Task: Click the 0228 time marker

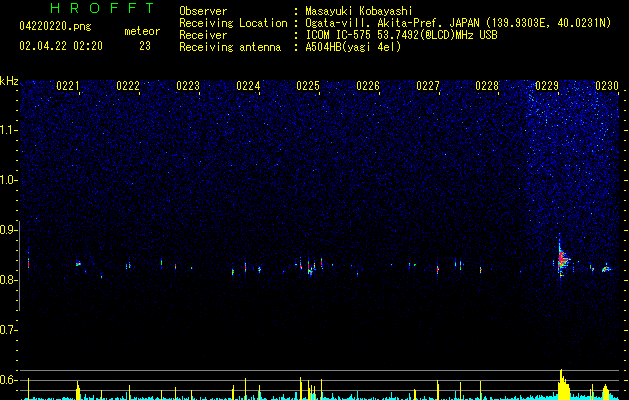Action: tap(487, 86)
